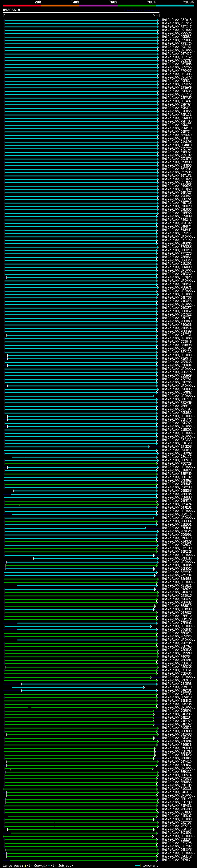
Task: Select hit label UniRef100_C3ZQP8
Action: [176, 277]
